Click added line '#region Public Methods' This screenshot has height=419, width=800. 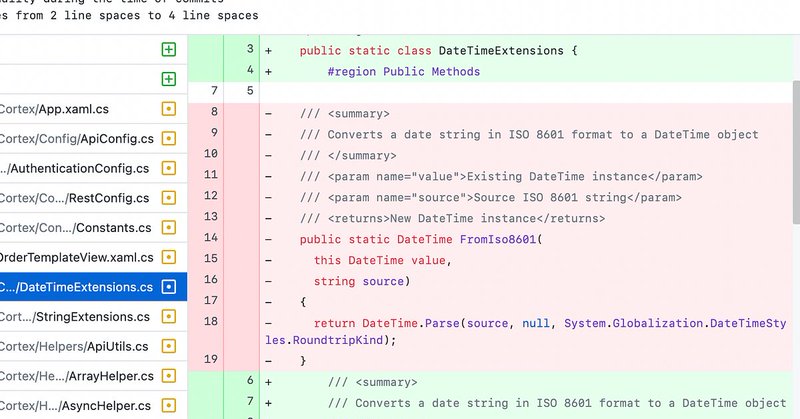tap(404, 71)
